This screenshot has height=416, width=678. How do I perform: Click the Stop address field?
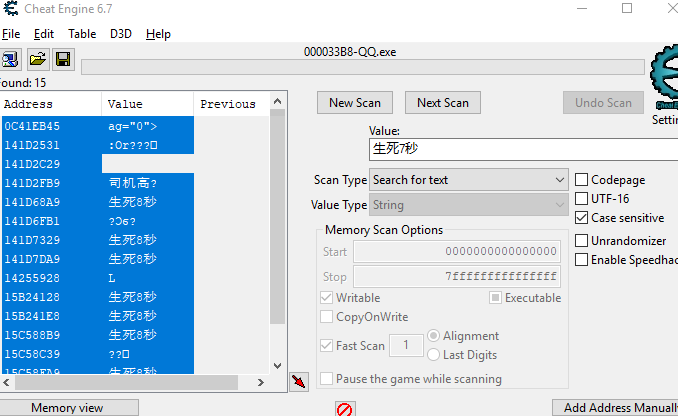tap(457, 276)
